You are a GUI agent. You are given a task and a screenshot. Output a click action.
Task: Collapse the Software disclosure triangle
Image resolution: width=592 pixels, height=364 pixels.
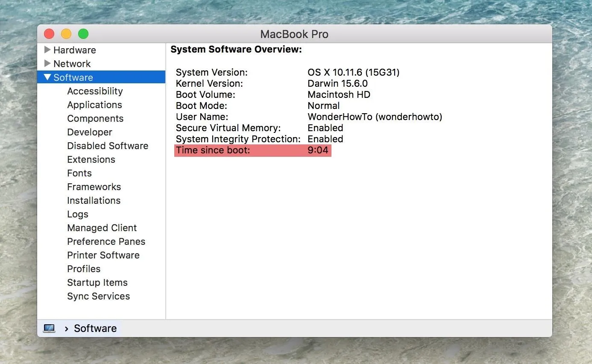47,77
